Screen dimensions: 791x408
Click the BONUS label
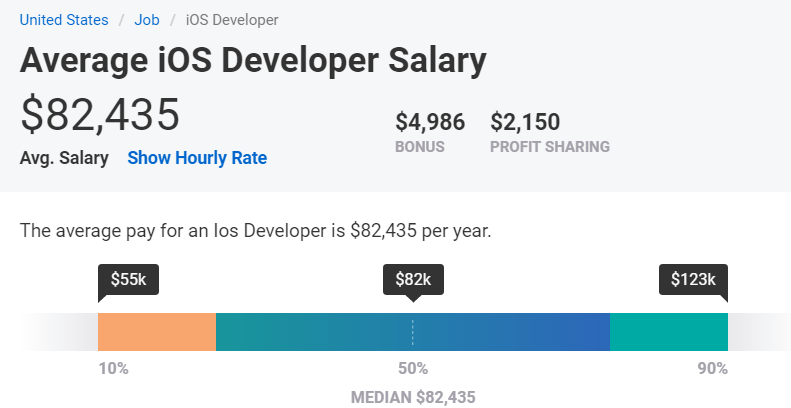pos(420,147)
